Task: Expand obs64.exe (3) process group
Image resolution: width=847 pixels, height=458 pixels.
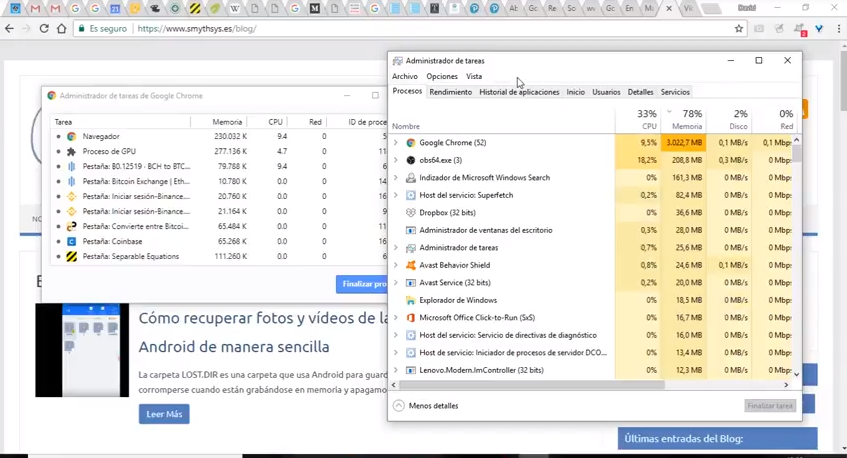Action: point(396,160)
